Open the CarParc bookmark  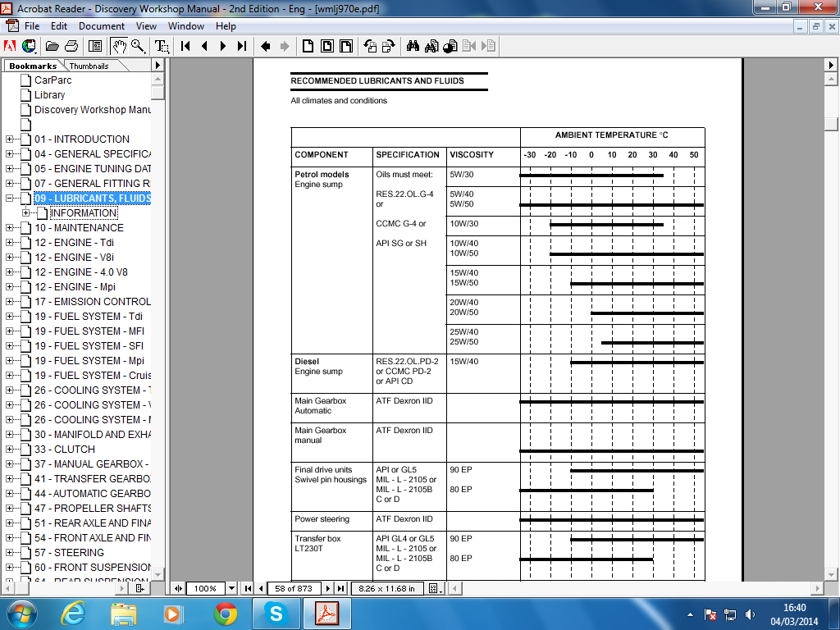pyautogui.click(x=52, y=80)
